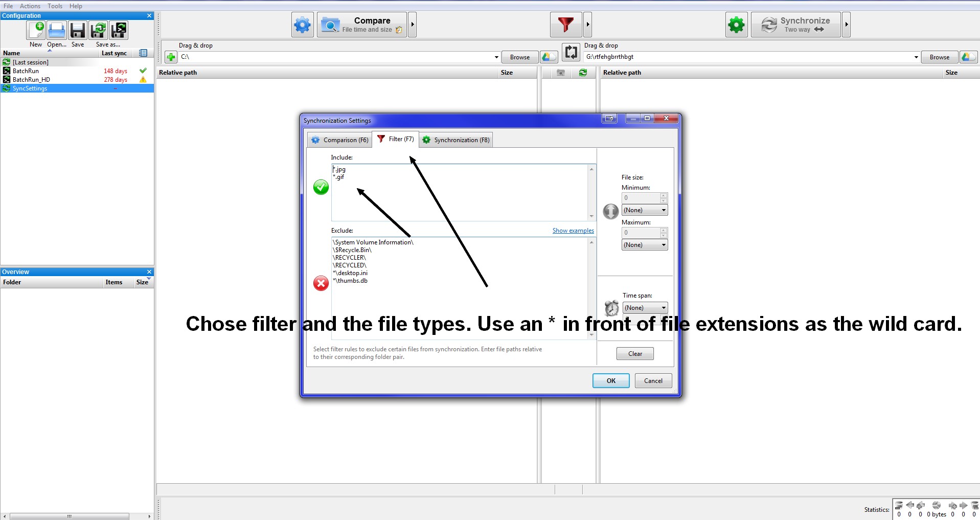Click the Clear button
The width and height of the screenshot is (980, 520).
635,354
